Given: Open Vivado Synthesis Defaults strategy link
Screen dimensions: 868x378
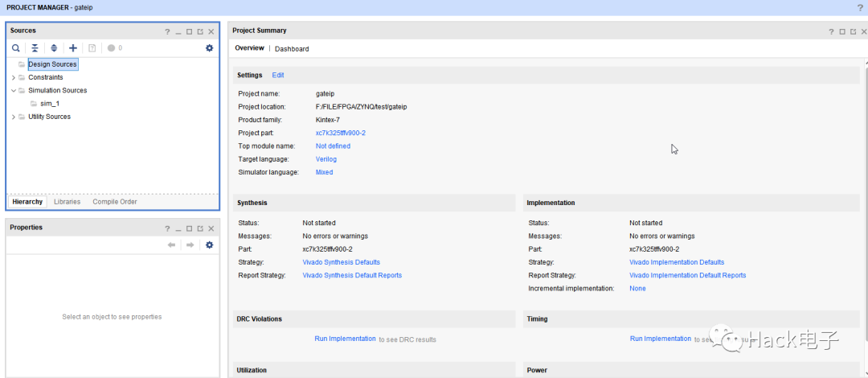Looking at the screenshot, I should [341, 262].
